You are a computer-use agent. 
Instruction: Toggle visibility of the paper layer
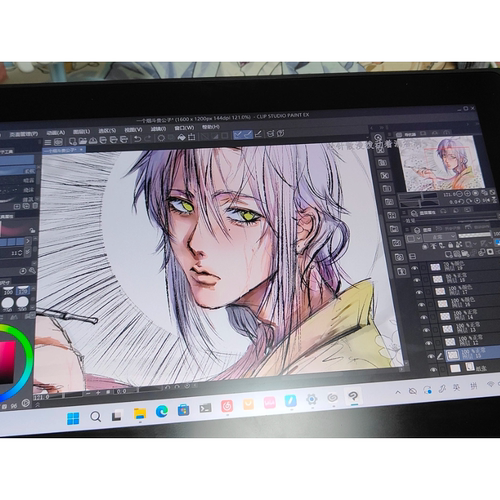tap(433, 369)
